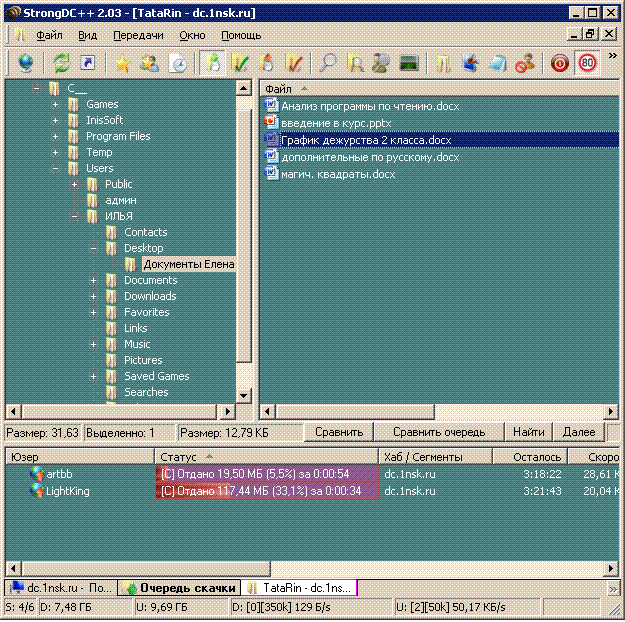Open the Помощь menu

coord(241,35)
